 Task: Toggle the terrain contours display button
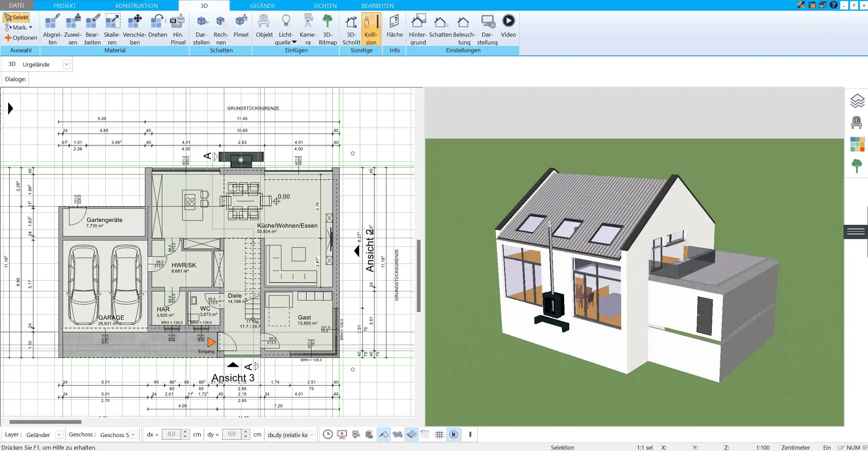tap(425, 434)
